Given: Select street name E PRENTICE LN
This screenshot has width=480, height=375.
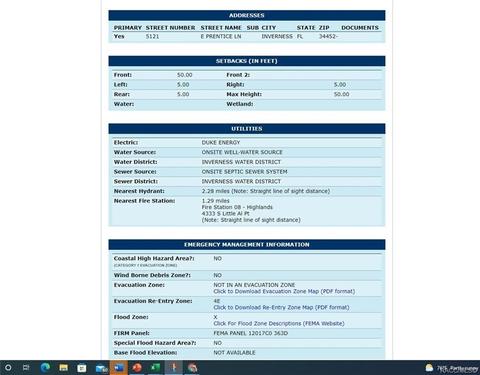Looking at the screenshot, I should (221, 36).
